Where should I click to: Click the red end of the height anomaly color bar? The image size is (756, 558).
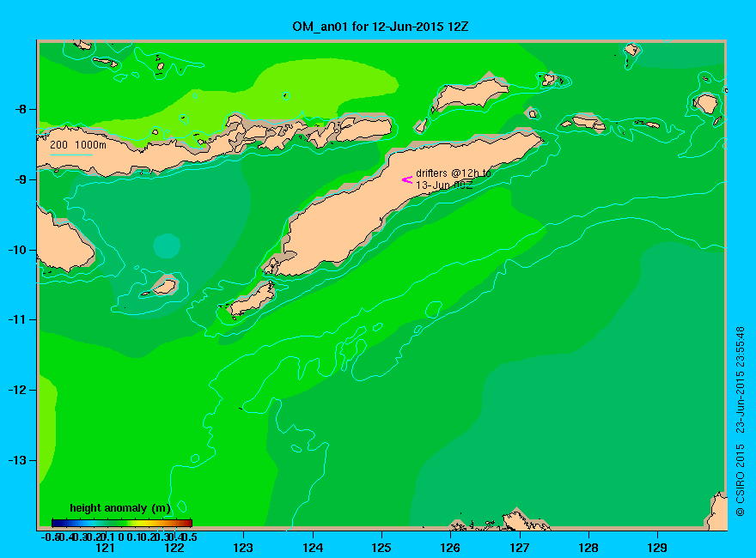pos(188,523)
